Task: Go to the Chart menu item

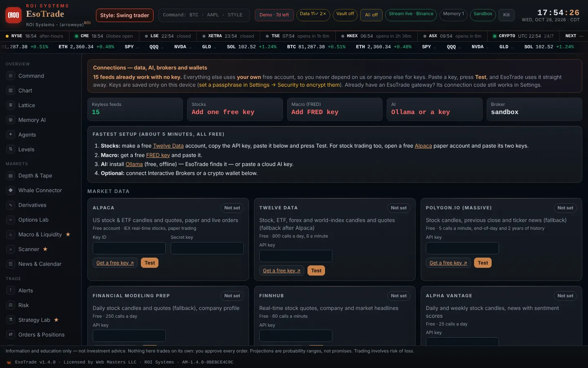Action: point(25,90)
